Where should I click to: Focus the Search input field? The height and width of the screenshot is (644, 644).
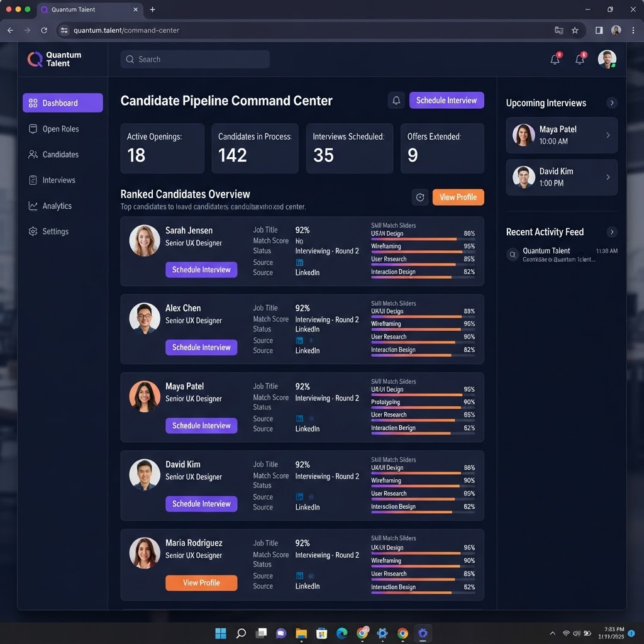195,59
